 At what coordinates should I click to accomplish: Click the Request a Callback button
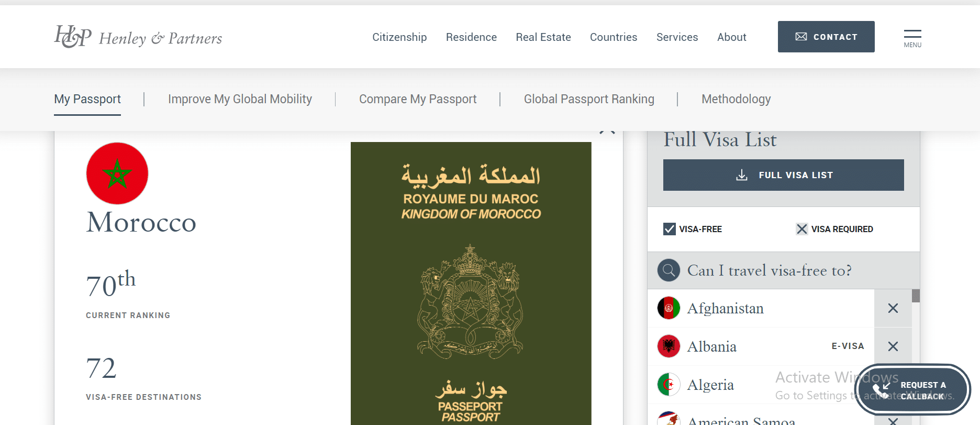coord(913,390)
